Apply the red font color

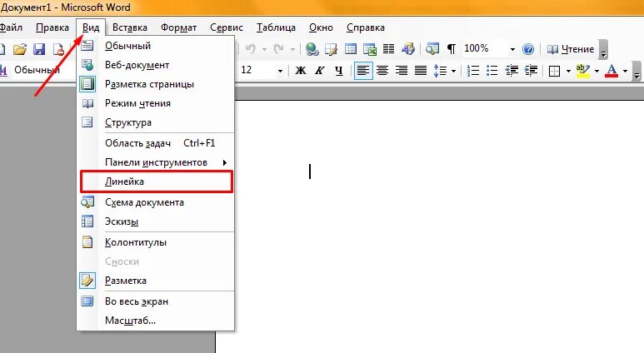click(612, 71)
